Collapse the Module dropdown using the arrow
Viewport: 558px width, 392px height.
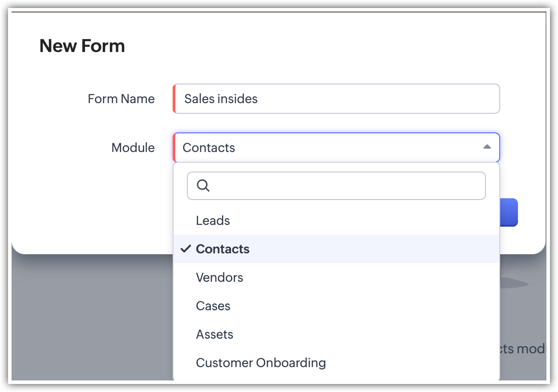coord(487,147)
